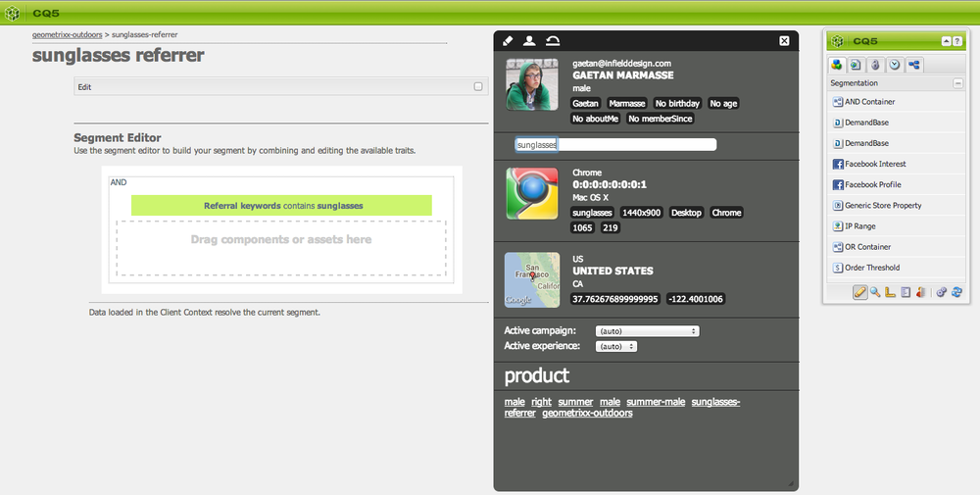Follow the geometrixx-outdoors breadcrumb link

[x=67, y=35]
